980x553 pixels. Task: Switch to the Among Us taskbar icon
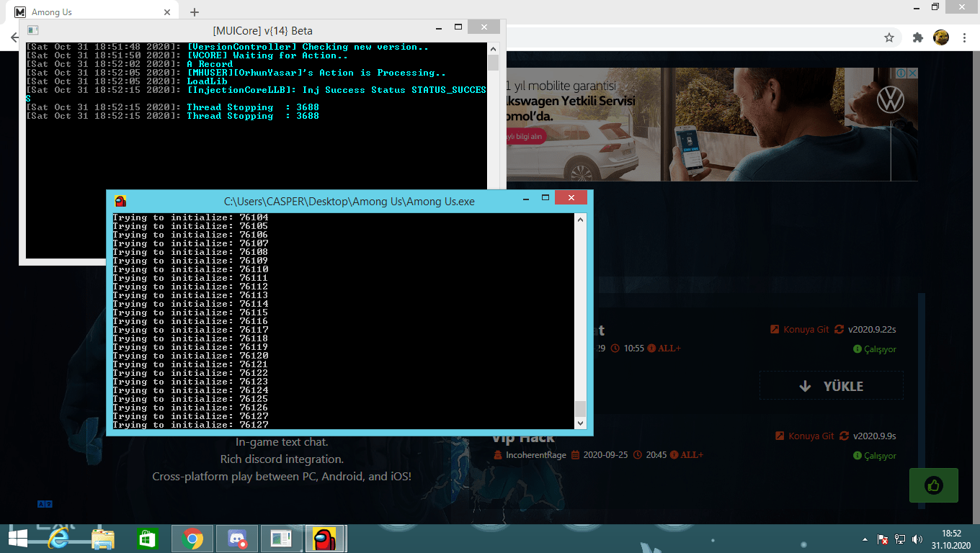[x=326, y=539]
